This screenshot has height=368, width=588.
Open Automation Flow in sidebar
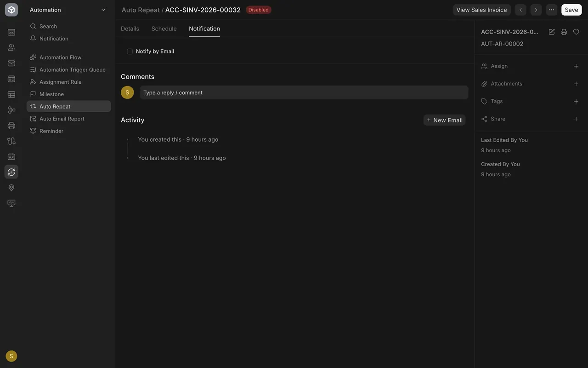tap(69, 57)
